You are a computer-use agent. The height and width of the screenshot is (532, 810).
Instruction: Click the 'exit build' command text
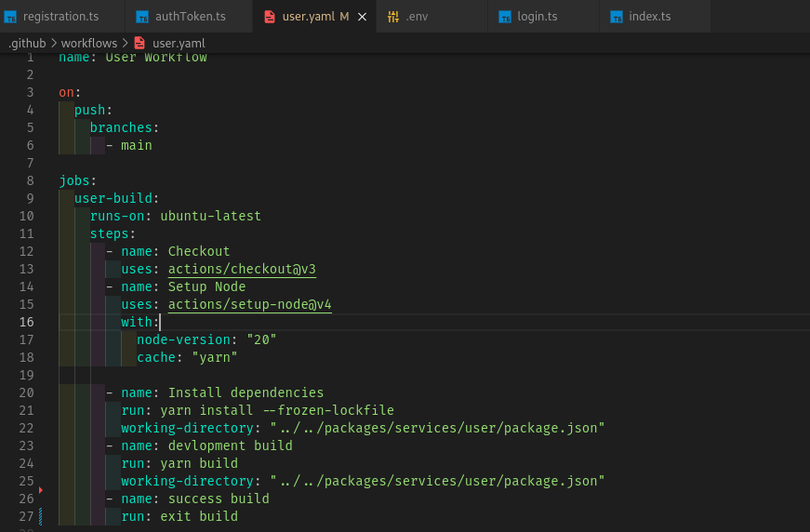(x=199, y=516)
